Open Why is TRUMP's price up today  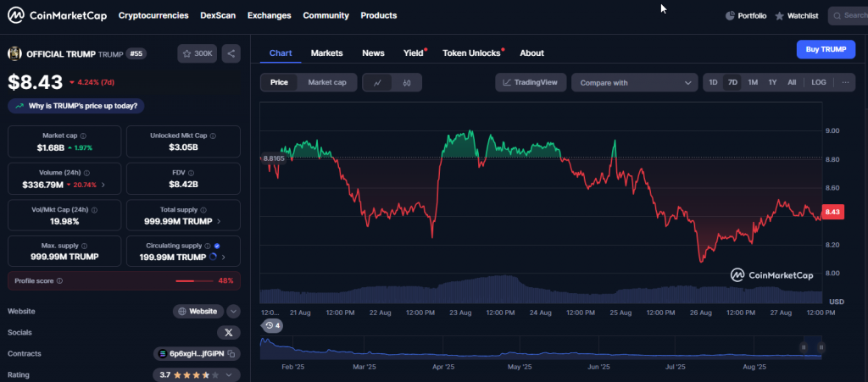[x=75, y=106]
